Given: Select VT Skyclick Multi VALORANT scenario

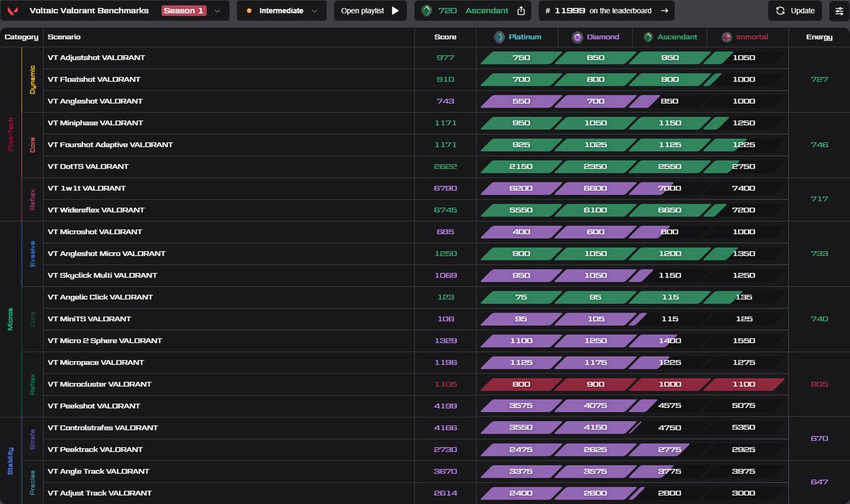Looking at the screenshot, I should click(x=102, y=275).
